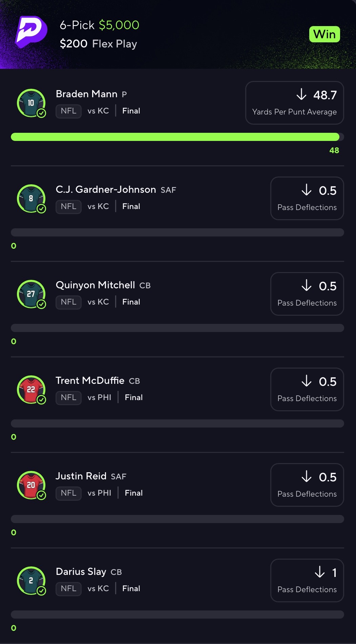Click Justin Reid's red 20 jersey icon

(31, 485)
